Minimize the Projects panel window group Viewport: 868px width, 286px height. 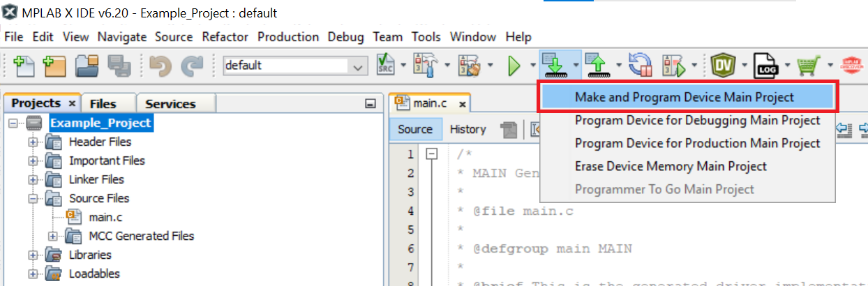point(371,104)
